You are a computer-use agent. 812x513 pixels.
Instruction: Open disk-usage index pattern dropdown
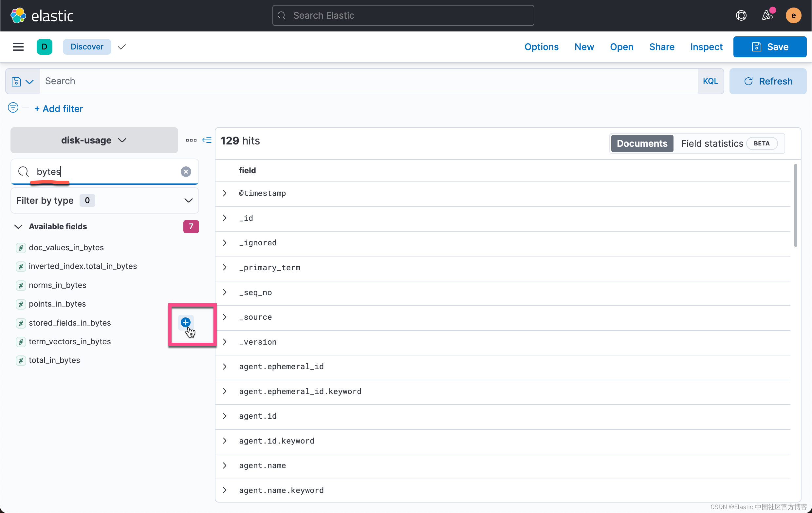click(94, 140)
